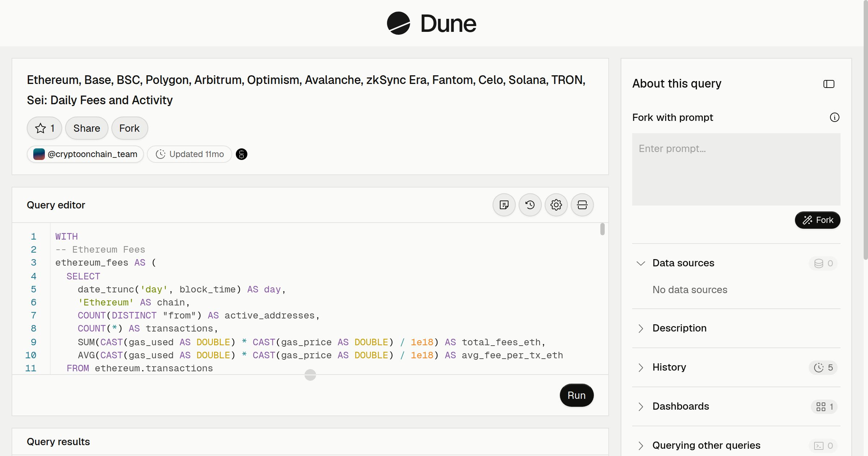The image size is (868, 456).
Task: Run the query
Action: (x=576, y=395)
